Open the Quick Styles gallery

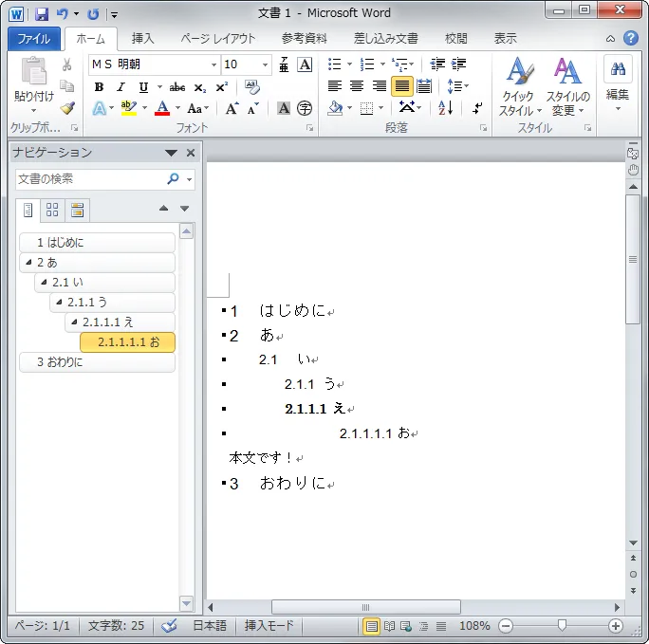point(517,87)
